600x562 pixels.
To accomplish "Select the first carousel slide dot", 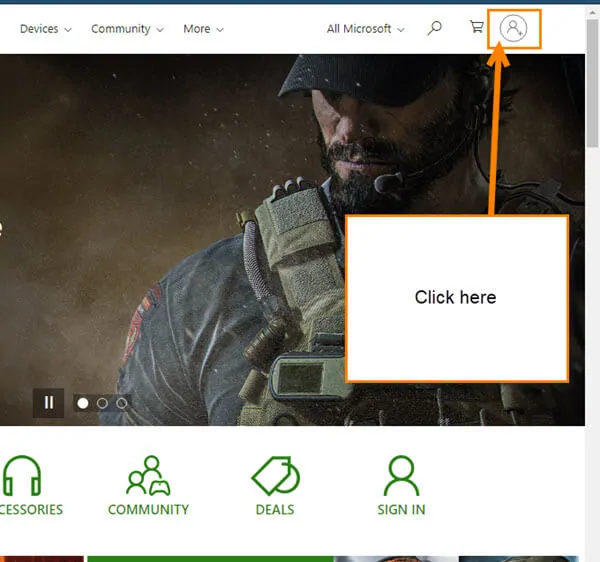I will click(83, 403).
